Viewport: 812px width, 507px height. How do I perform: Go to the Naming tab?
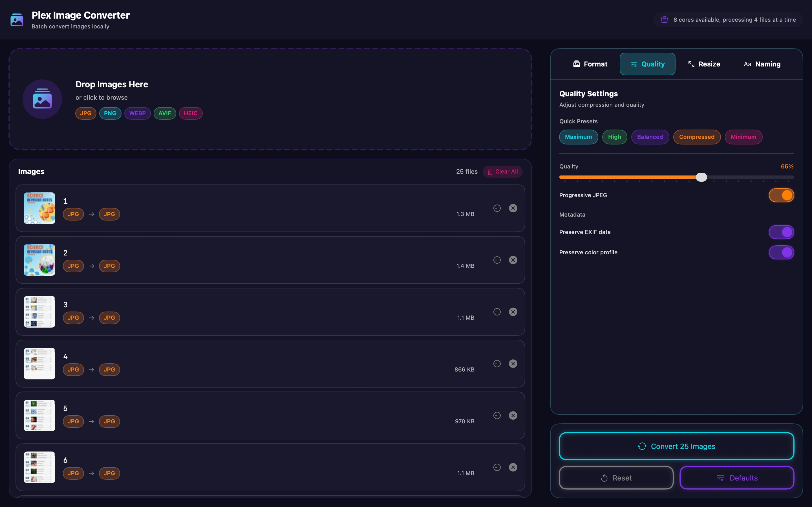tap(762, 64)
